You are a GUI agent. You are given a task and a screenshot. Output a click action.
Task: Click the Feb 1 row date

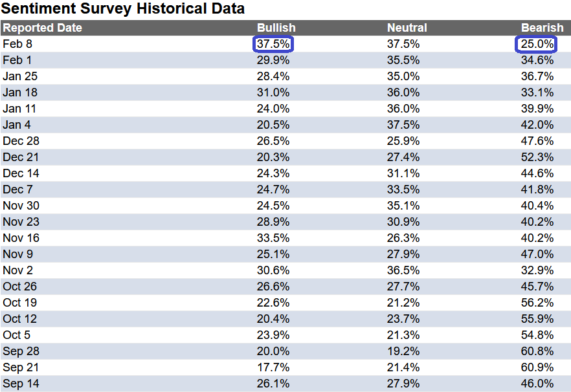point(17,60)
